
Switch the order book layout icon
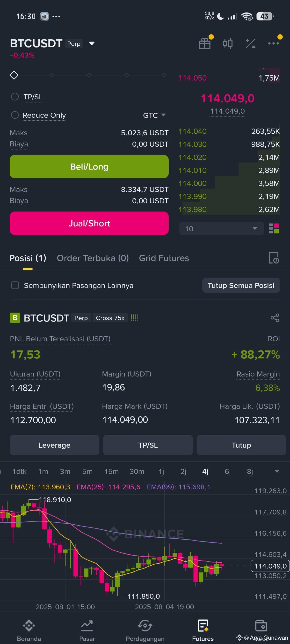[x=274, y=228]
